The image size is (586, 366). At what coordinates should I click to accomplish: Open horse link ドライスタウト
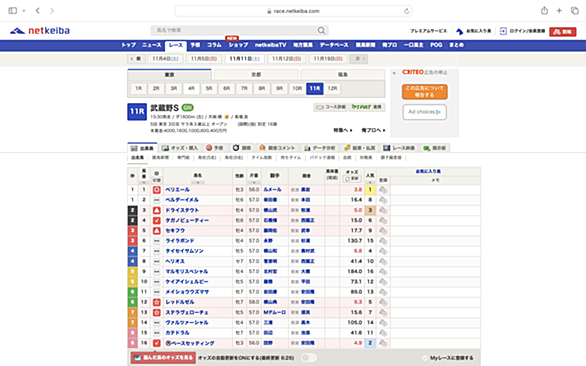coord(182,210)
